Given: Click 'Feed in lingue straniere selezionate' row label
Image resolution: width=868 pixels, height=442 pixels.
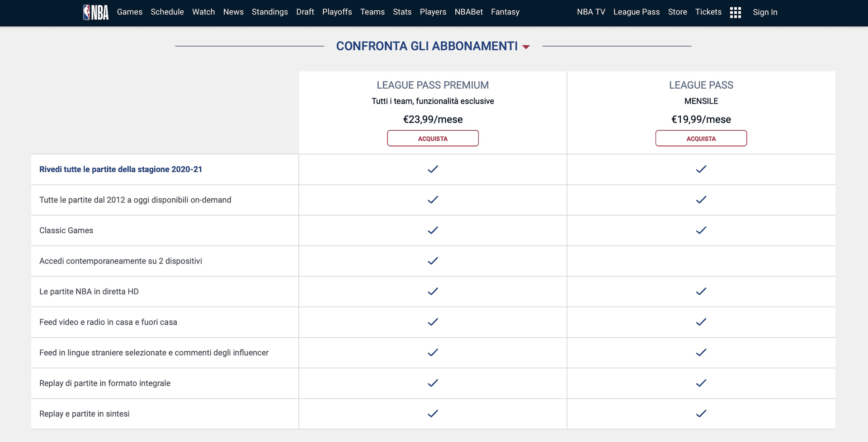Looking at the screenshot, I should click(x=154, y=353).
